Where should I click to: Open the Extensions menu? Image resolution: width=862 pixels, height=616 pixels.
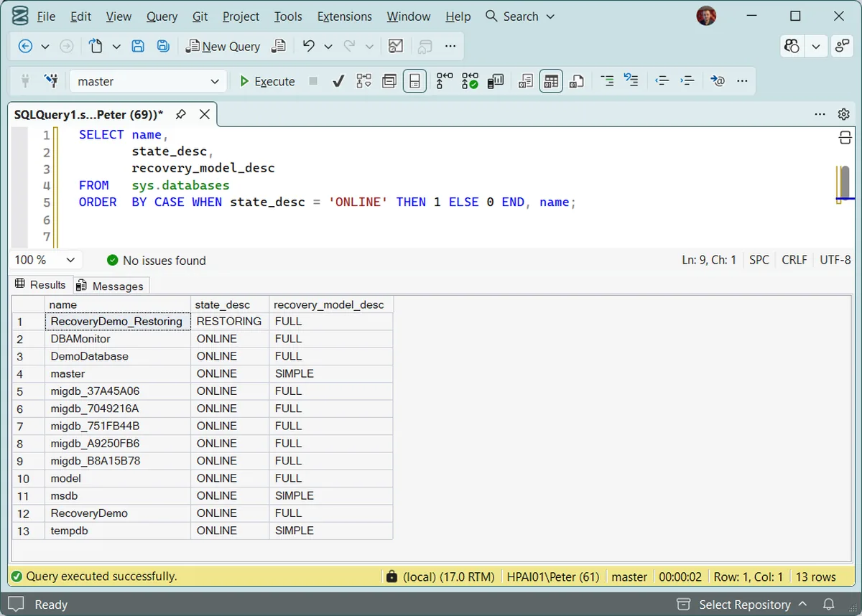[x=345, y=17]
